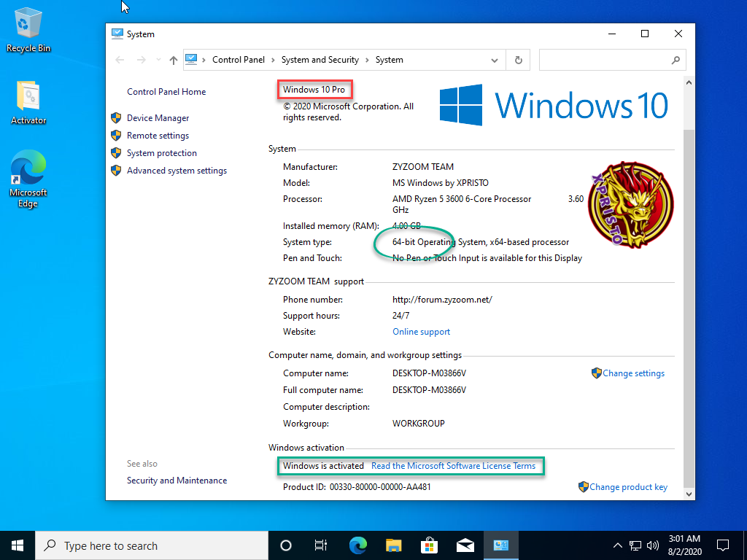
Task: Click the network icon in system tray
Action: coord(635,545)
